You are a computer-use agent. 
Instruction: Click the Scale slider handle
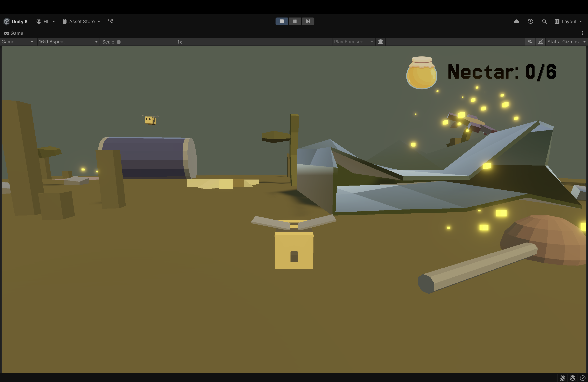coord(119,42)
